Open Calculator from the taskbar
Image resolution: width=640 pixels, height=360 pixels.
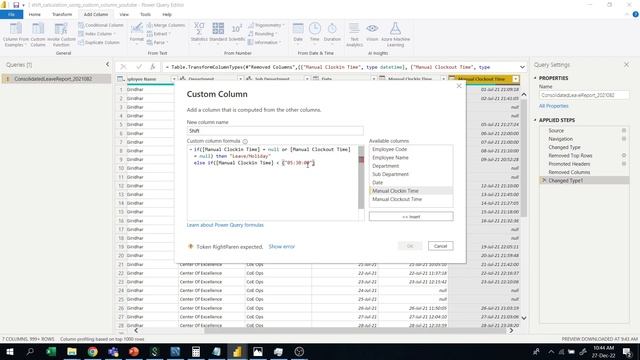click(x=196, y=351)
